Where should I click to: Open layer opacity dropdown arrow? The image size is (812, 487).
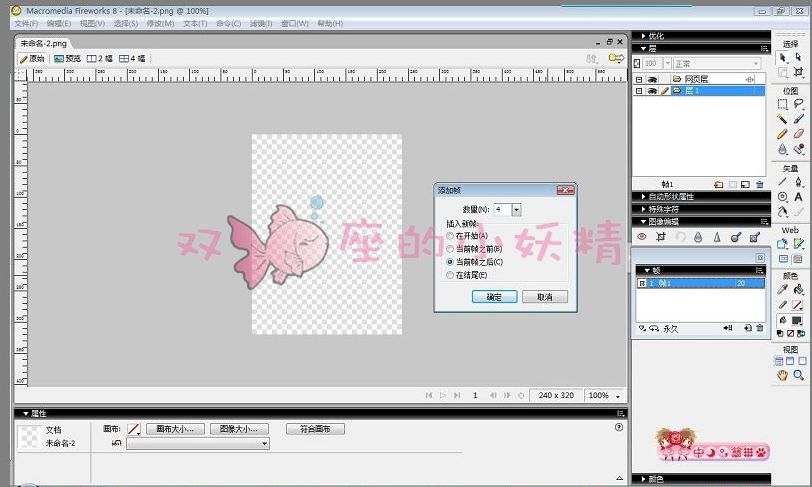click(x=668, y=63)
